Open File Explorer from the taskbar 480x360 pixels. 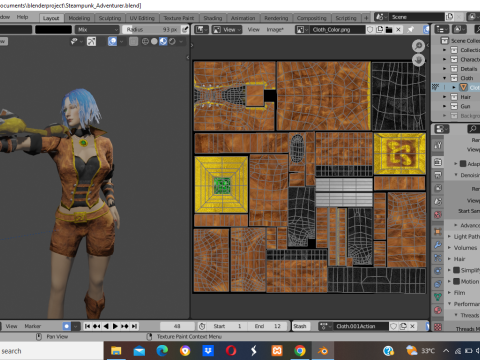coord(116,351)
